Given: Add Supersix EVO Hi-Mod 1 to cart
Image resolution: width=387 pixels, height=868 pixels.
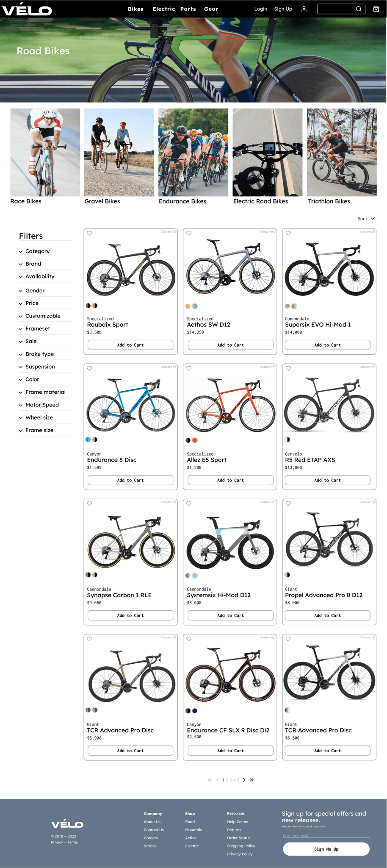Looking at the screenshot, I should click(327, 345).
